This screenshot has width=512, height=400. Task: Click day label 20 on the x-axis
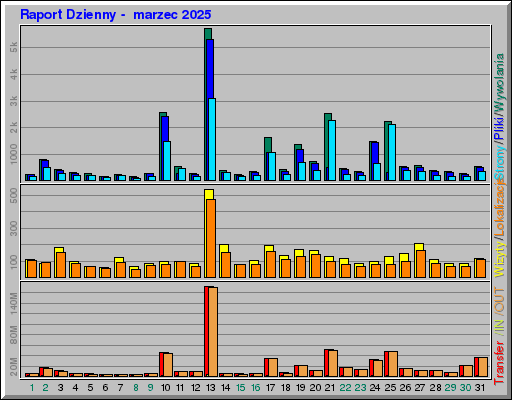pos(315,388)
